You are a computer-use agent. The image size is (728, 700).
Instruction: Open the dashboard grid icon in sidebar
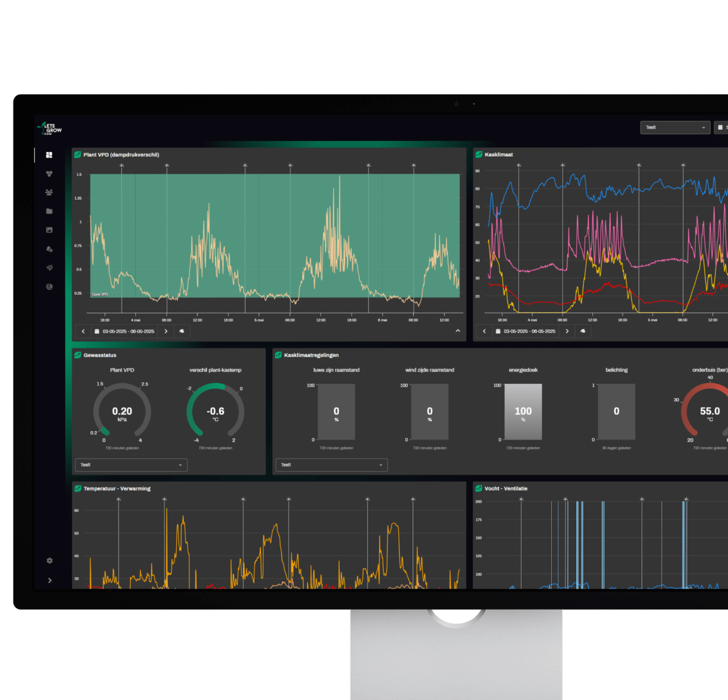coord(49,155)
